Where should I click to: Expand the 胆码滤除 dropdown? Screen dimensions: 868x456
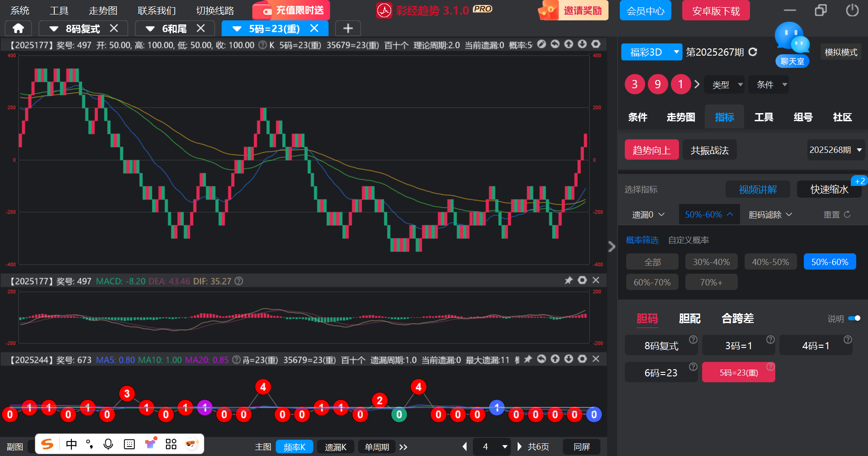(x=770, y=214)
